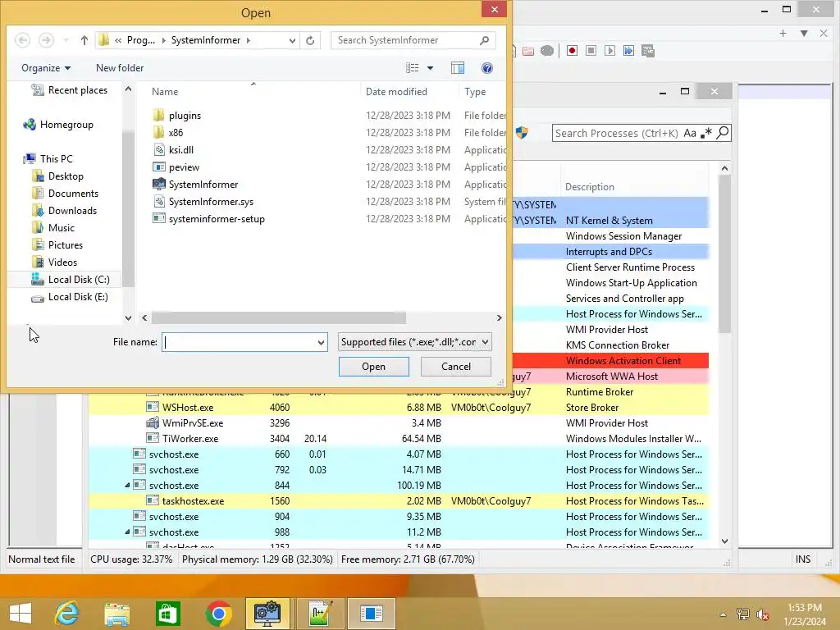Go back in the Open dialog
840x630 pixels.
click(22, 40)
